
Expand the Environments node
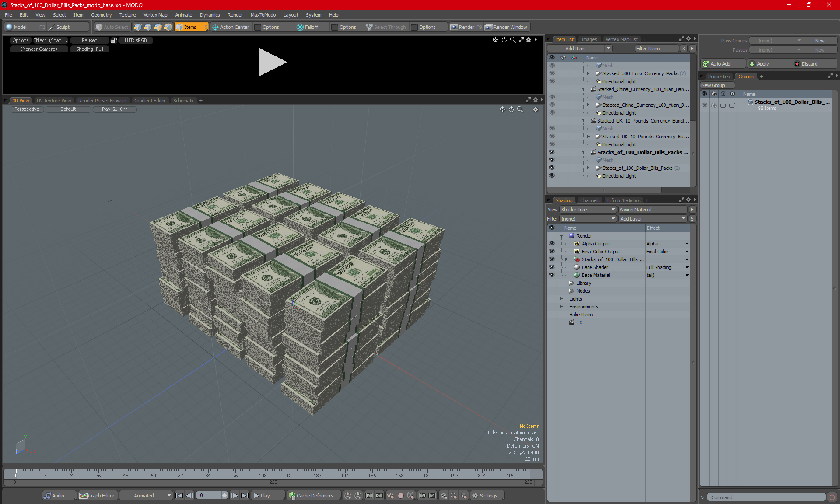click(x=562, y=307)
